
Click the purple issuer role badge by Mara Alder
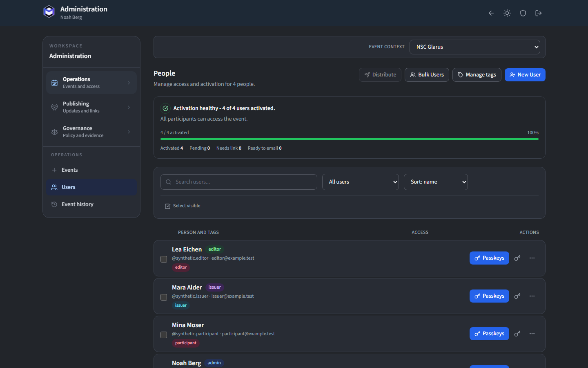[x=214, y=287]
